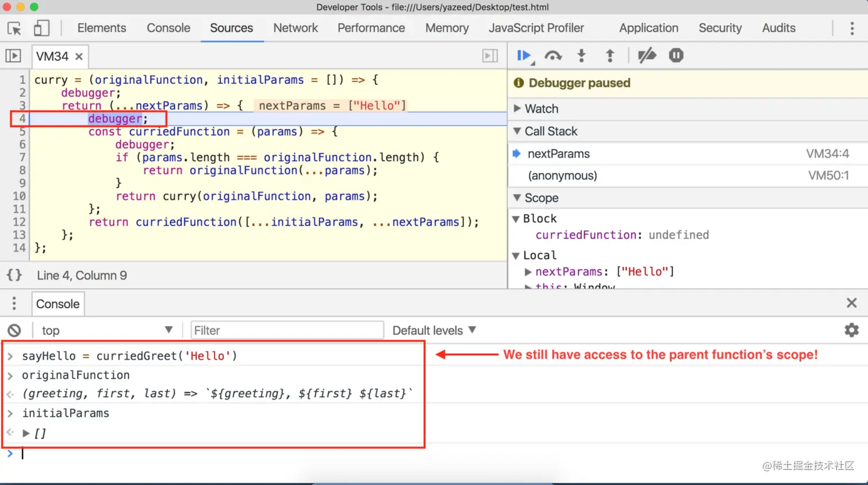Show the file navigator sidebar

[13, 56]
